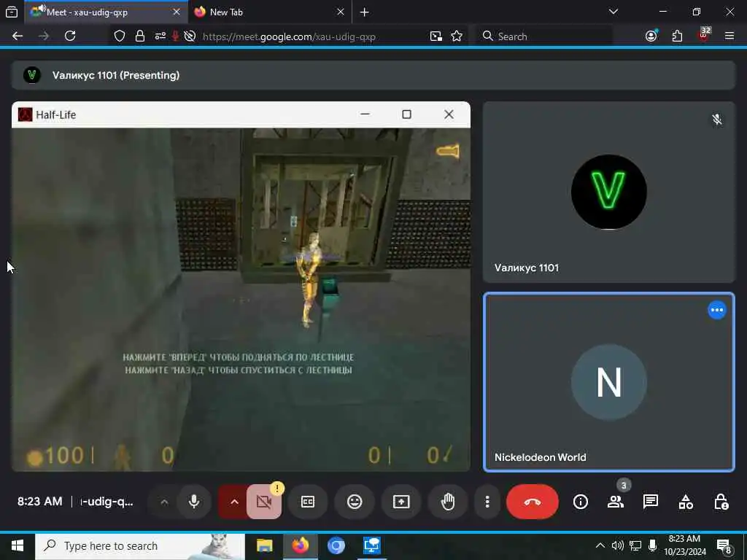This screenshot has height=560, width=747.
Task: Show the participants list
Action: point(616,502)
